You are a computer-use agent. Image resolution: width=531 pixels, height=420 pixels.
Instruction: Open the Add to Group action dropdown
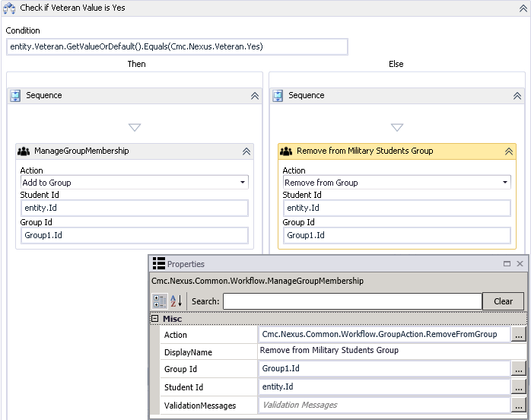click(x=243, y=183)
